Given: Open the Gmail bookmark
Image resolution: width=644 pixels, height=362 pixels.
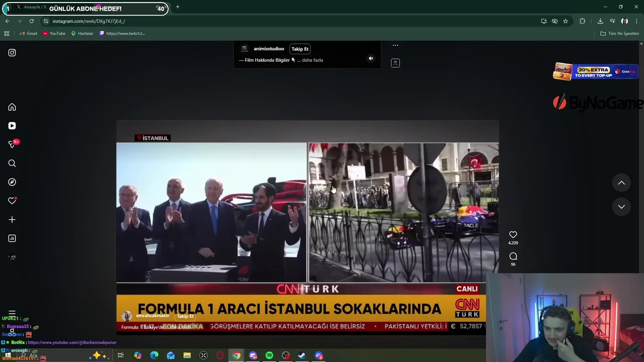Looking at the screenshot, I should [28, 34].
